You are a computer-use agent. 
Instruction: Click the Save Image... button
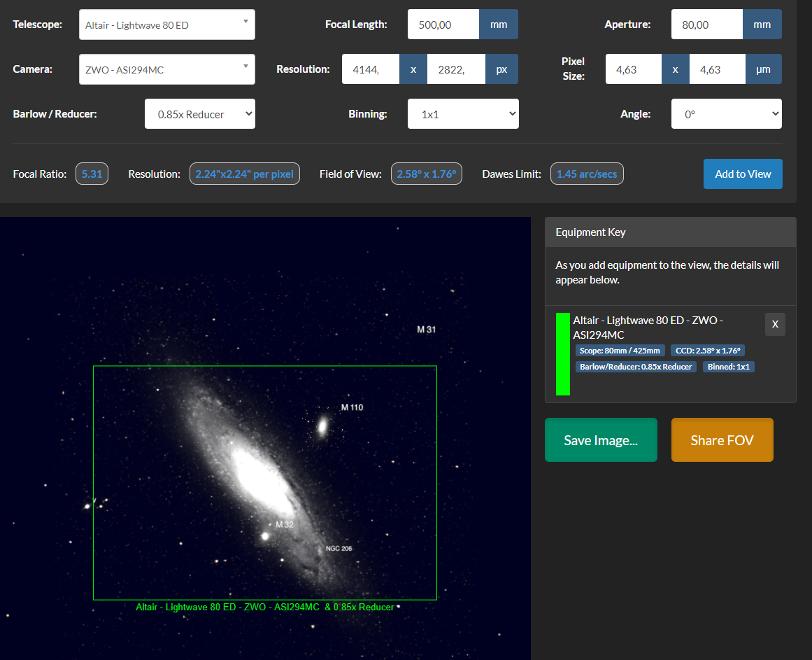point(601,440)
